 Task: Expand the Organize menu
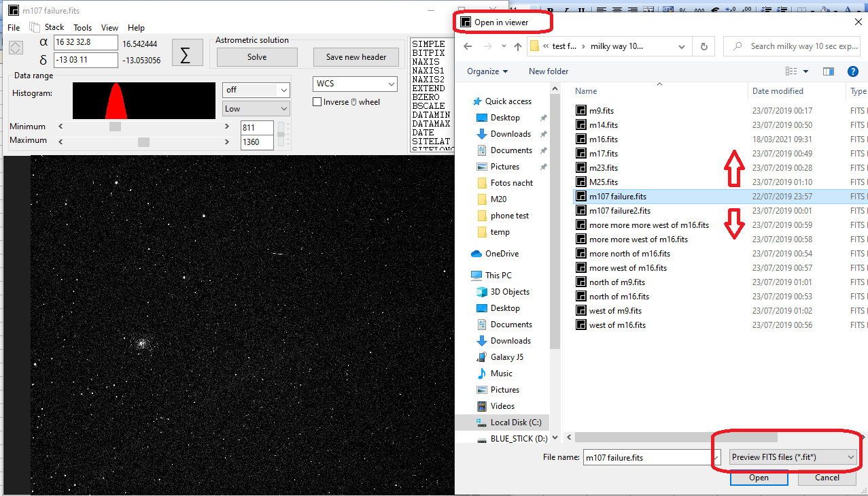coord(487,71)
